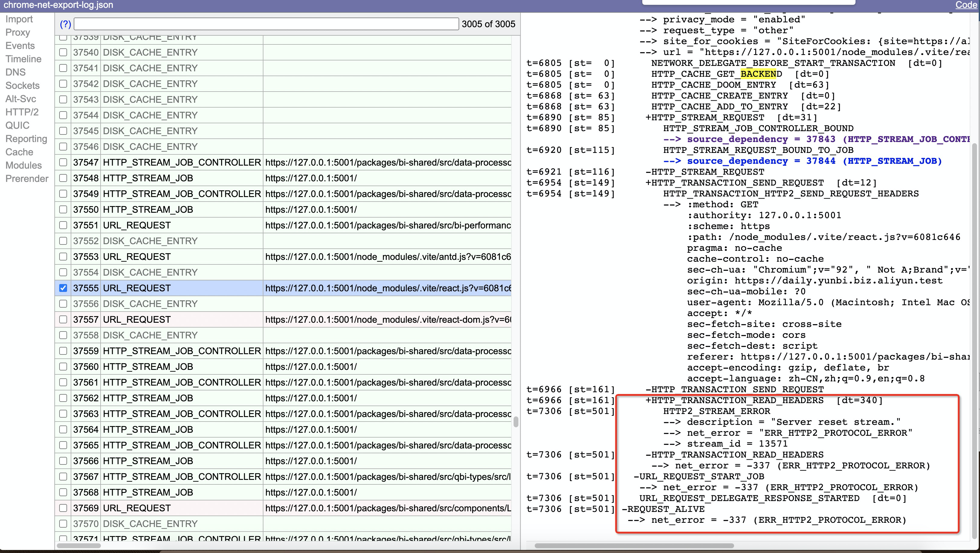Check the box for event 37557 URL_REQUEST
This screenshot has height=553, width=980.
click(x=63, y=319)
